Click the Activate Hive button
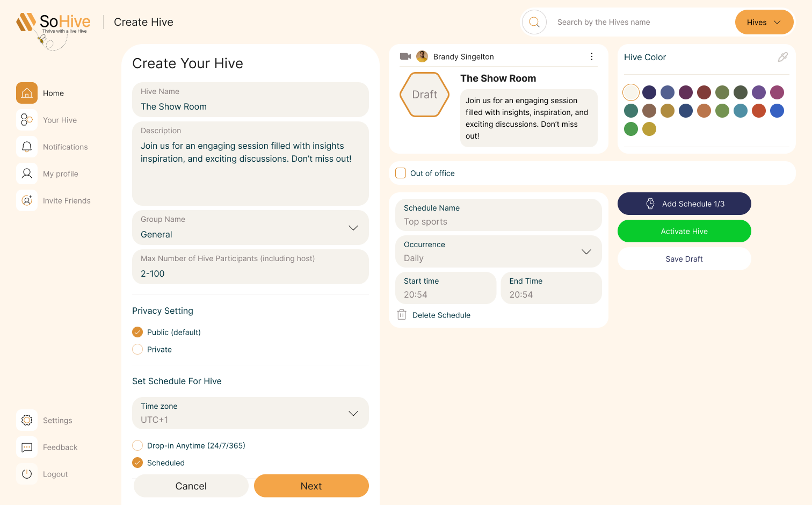This screenshot has height=505, width=812. pos(684,231)
